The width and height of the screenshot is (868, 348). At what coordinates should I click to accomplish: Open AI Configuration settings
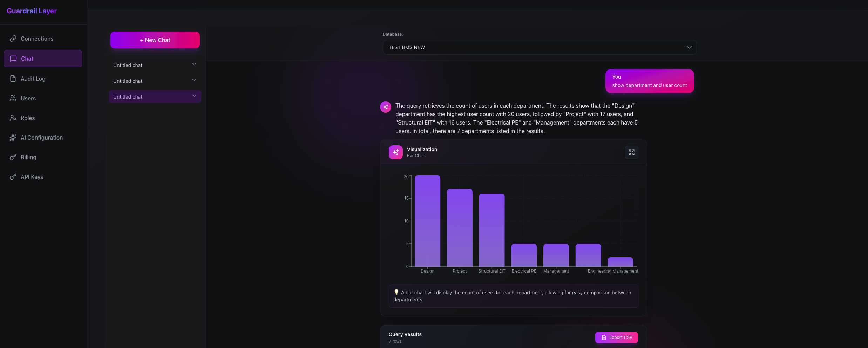point(43,138)
